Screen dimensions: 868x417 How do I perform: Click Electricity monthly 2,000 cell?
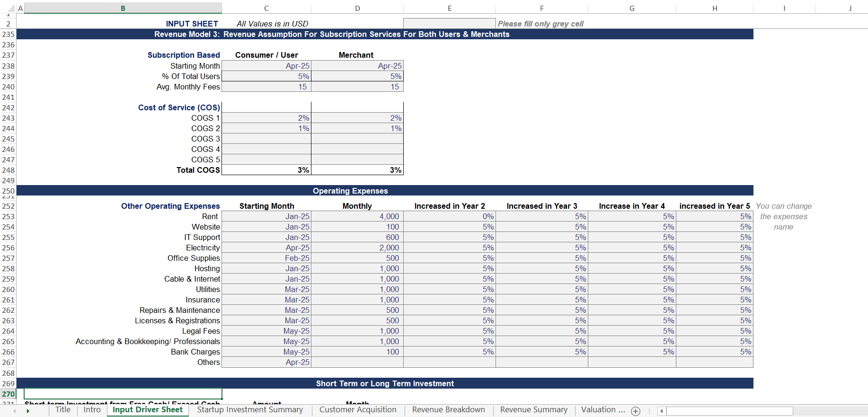coord(357,248)
